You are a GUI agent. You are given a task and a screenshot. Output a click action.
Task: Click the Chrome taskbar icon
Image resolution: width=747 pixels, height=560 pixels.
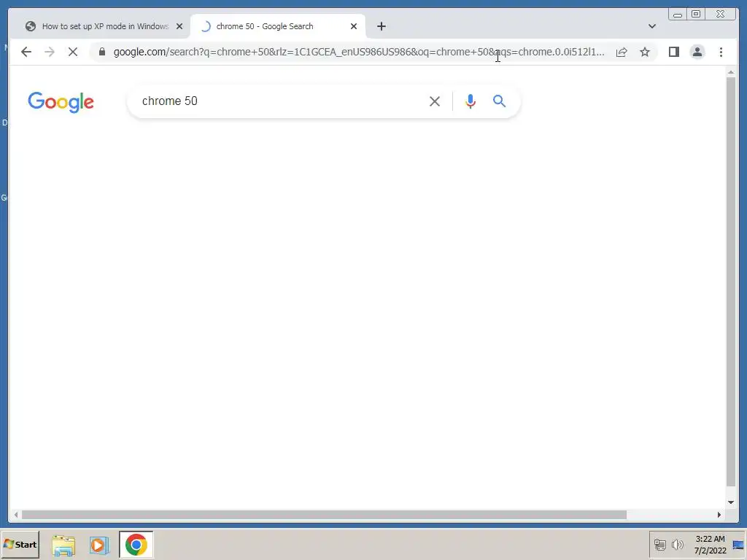coord(136,545)
